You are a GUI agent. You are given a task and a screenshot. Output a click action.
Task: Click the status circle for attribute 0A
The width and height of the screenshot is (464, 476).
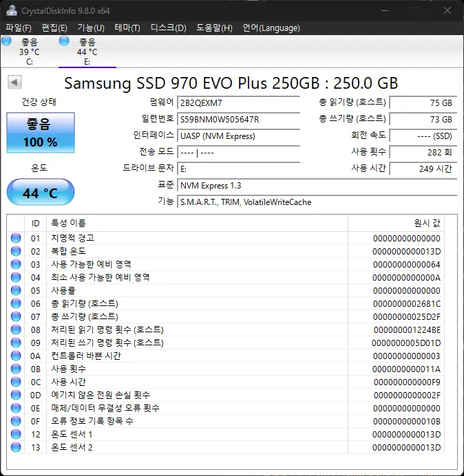(16, 356)
